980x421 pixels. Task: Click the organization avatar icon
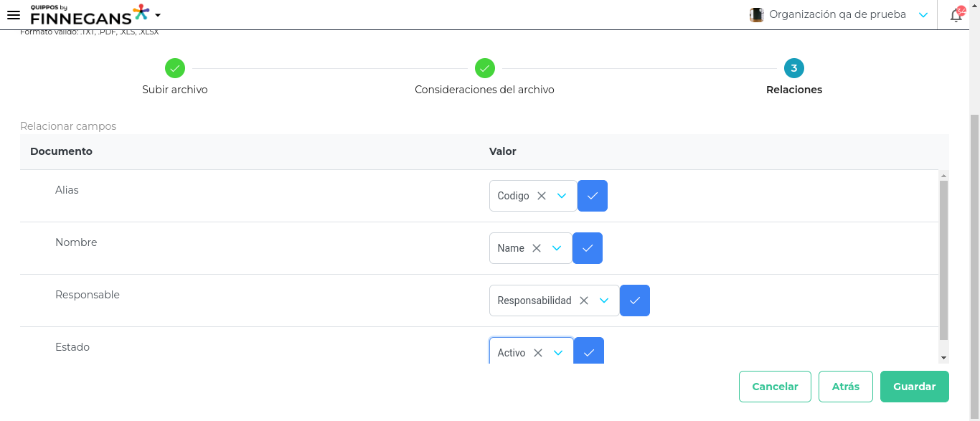coord(757,15)
